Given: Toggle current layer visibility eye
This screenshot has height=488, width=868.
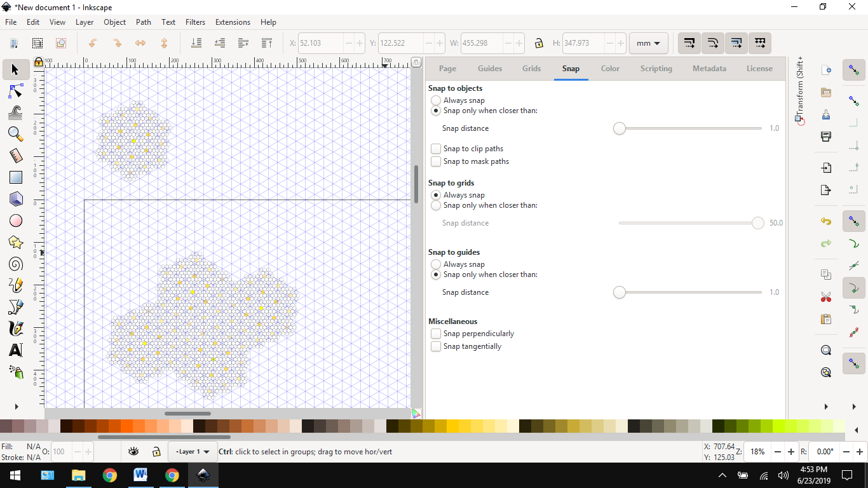Looking at the screenshot, I should tap(133, 452).
